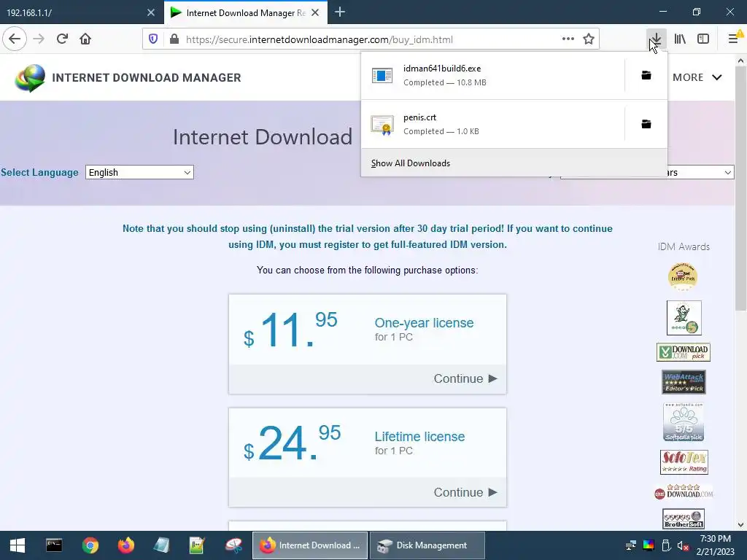
Task: Click scrollbar down arrow
Action: (740, 525)
